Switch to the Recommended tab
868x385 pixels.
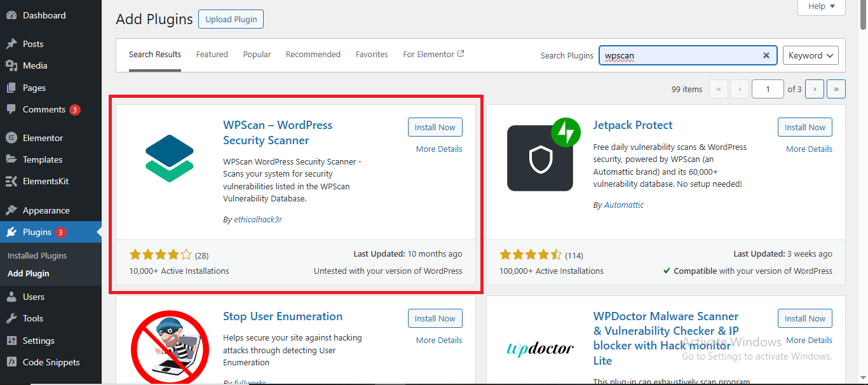pyautogui.click(x=313, y=54)
